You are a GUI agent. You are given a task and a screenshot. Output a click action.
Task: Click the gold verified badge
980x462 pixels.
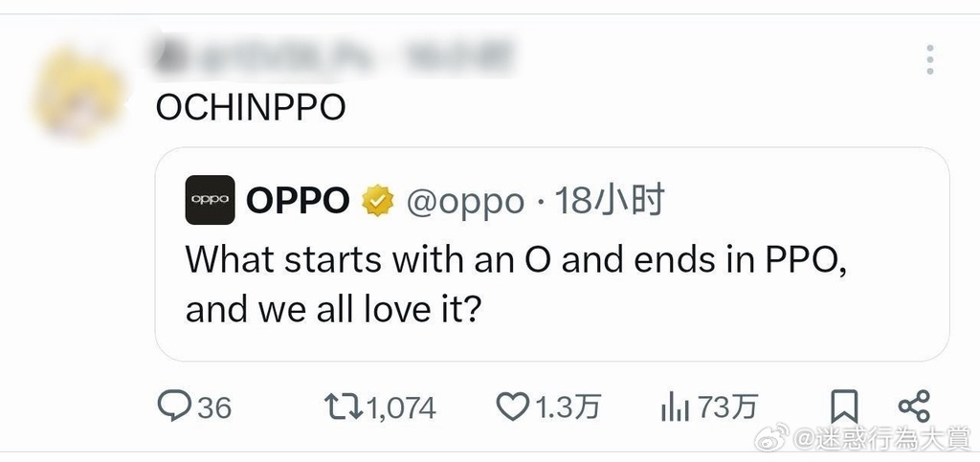[378, 201]
